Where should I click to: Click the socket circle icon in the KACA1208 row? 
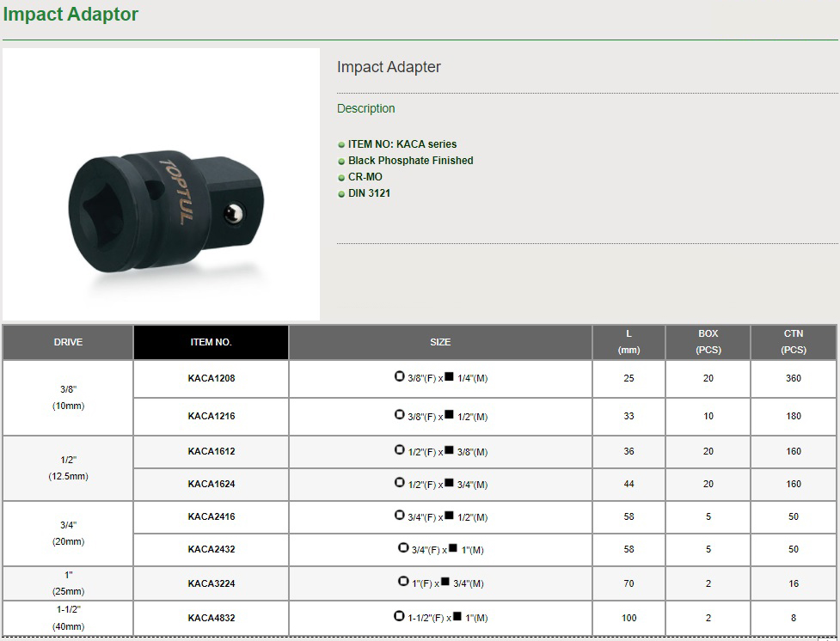coord(399,376)
